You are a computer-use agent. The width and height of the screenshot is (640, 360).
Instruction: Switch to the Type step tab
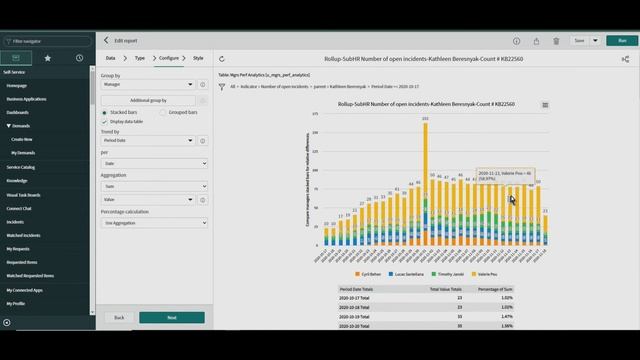[140, 58]
